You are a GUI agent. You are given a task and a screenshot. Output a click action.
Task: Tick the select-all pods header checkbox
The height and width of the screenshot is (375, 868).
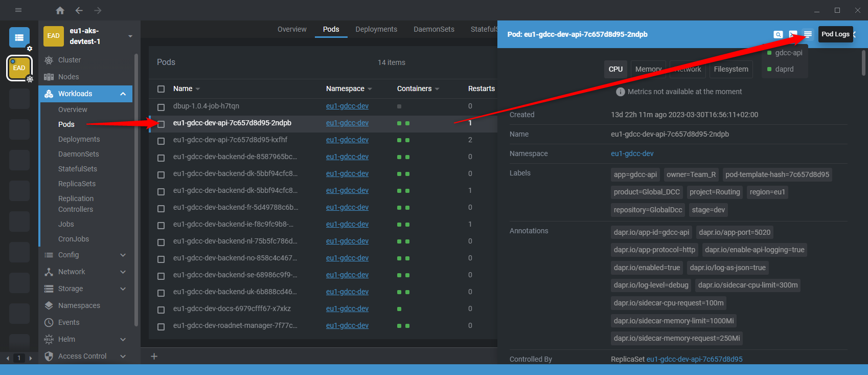(161, 89)
